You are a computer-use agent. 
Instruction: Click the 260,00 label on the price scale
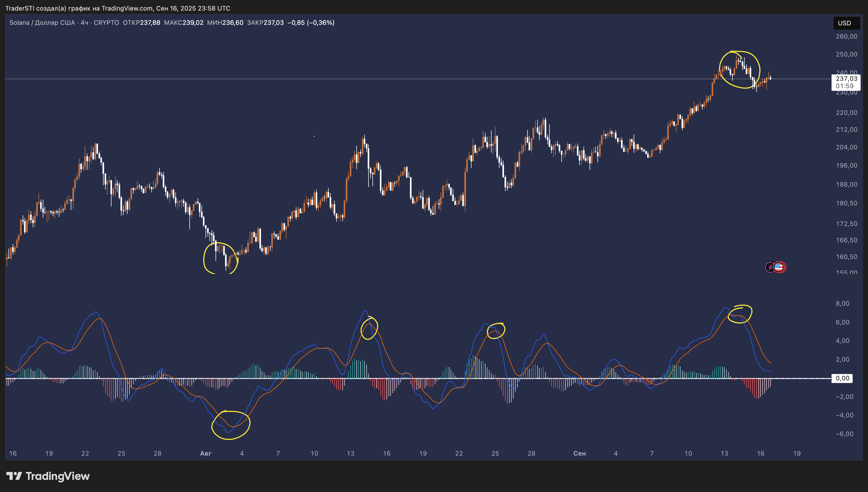point(846,36)
